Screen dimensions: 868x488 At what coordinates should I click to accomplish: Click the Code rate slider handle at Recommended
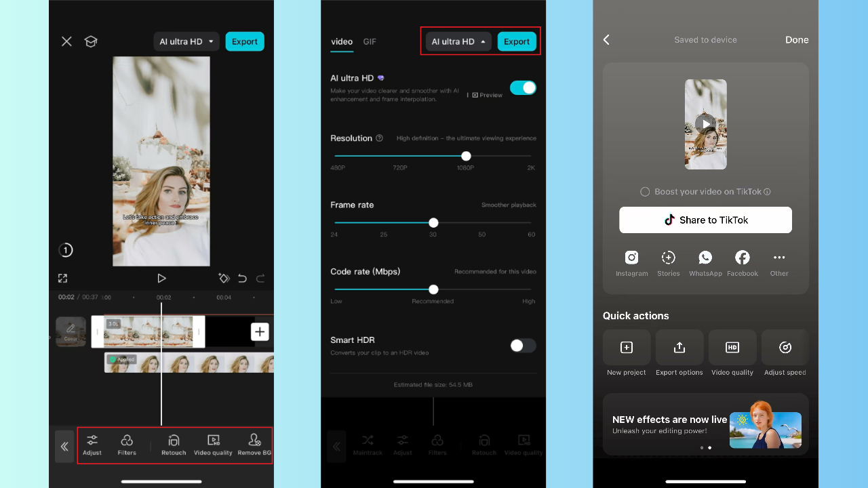(433, 289)
